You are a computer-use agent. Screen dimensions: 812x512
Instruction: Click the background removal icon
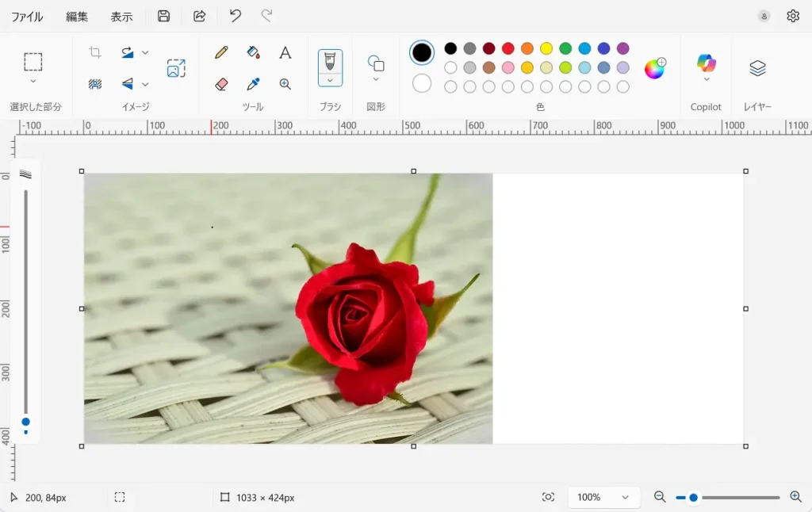click(x=95, y=84)
